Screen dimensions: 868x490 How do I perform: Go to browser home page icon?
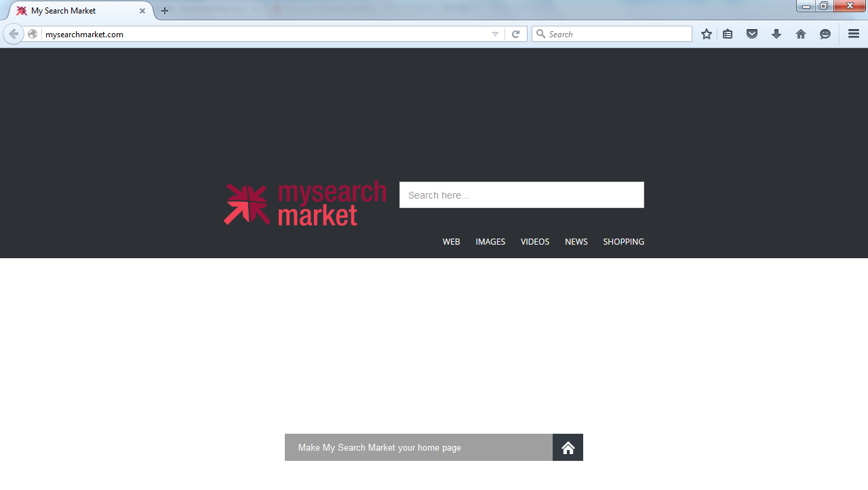click(x=801, y=34)
